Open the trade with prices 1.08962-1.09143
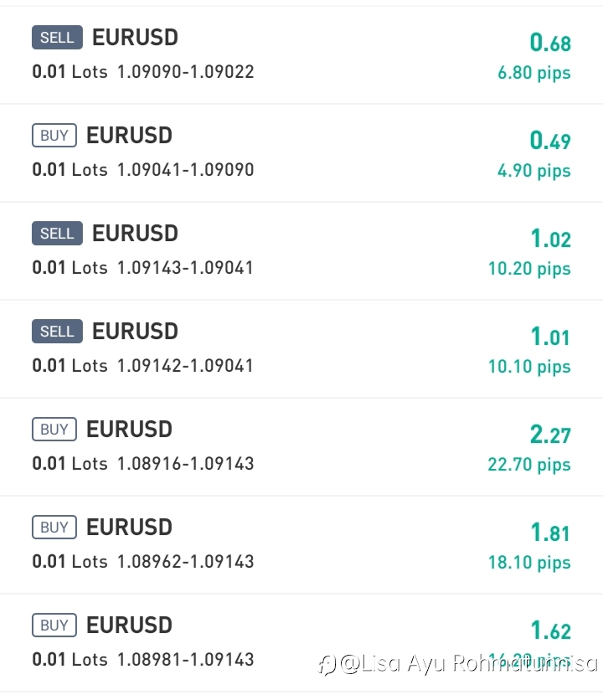 coord(301,544)
